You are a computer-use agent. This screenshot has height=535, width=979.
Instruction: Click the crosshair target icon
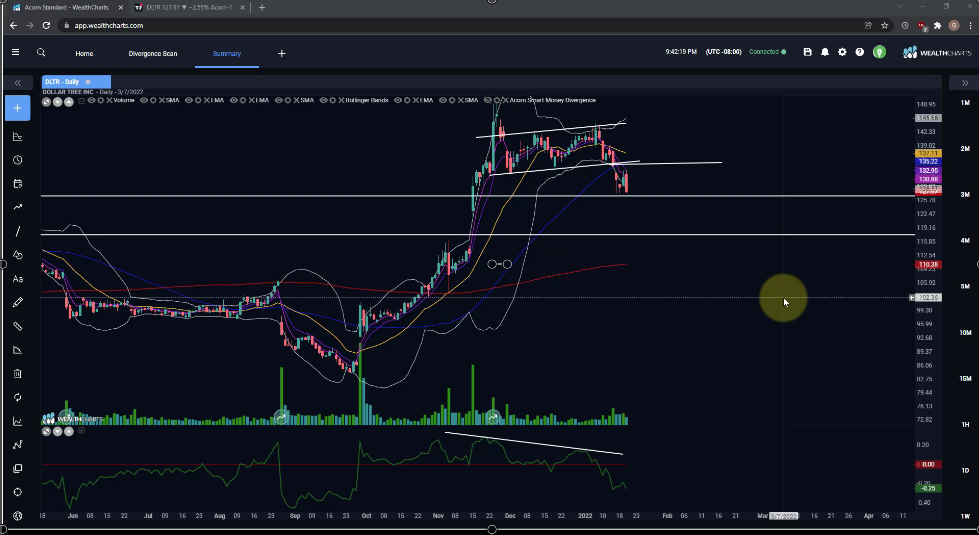[17, 492]
